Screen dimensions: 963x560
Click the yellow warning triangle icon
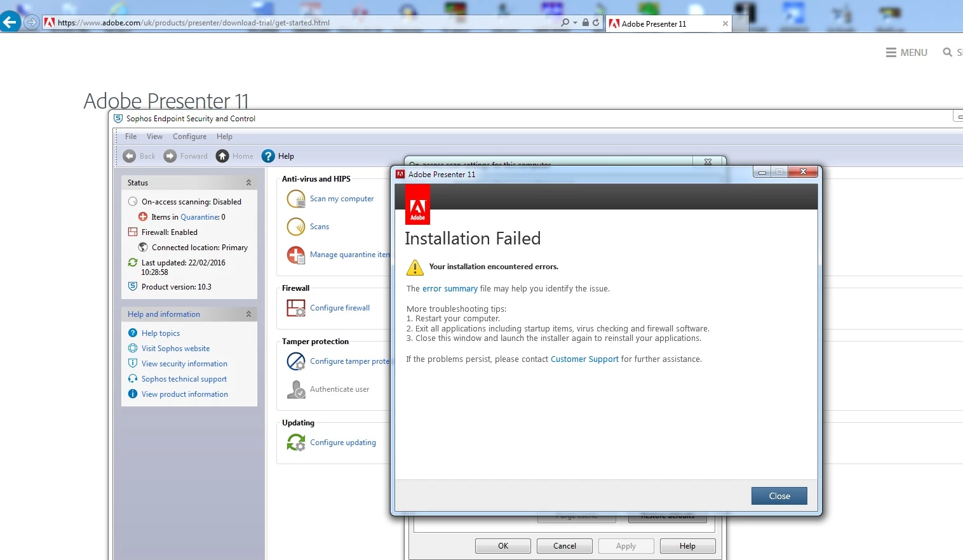tap(415, 267)
